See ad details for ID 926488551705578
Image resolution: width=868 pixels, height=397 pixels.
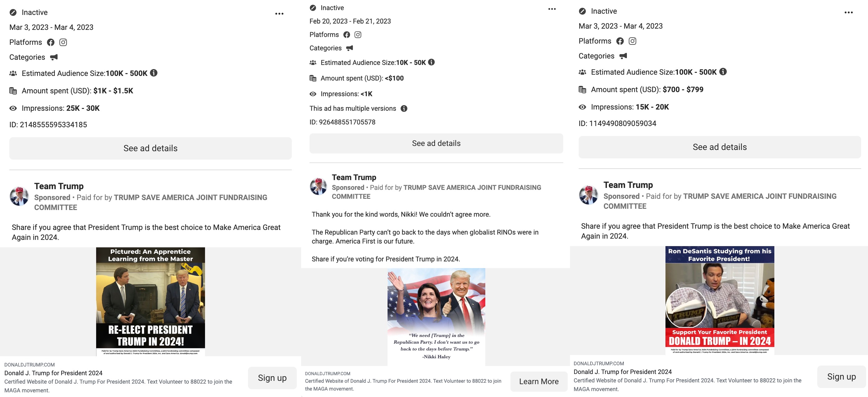coord(436,143)
